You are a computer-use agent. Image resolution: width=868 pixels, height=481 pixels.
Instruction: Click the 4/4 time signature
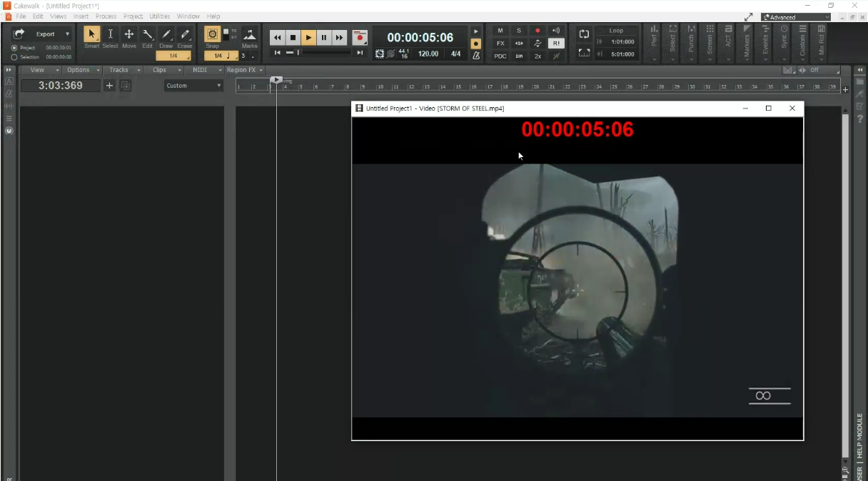pos(455,54)
